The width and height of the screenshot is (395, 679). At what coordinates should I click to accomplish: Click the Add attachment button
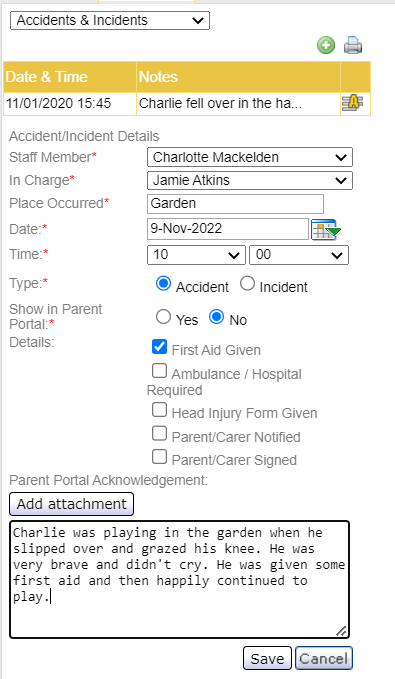pyautogui.click(x=71, y=504)
